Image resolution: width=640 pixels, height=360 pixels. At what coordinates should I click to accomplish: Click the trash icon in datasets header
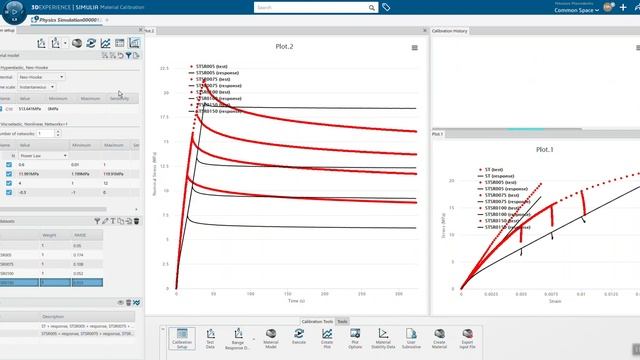137,221
